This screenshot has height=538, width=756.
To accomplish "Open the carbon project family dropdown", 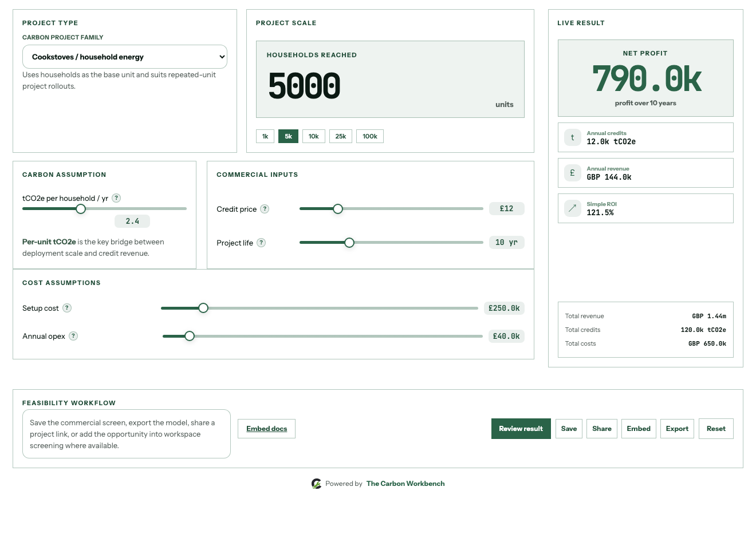I will (x=125, y=57).
